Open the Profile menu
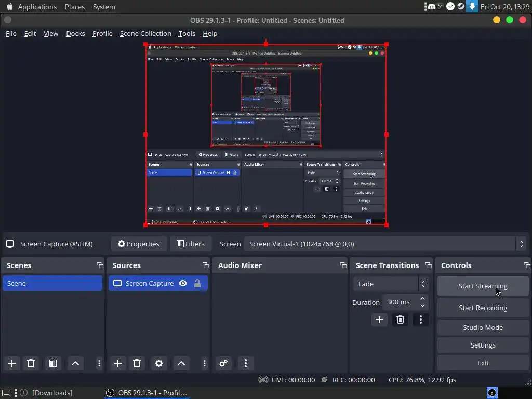The height and width of the screenshot is (399, 532). (102, 34)
